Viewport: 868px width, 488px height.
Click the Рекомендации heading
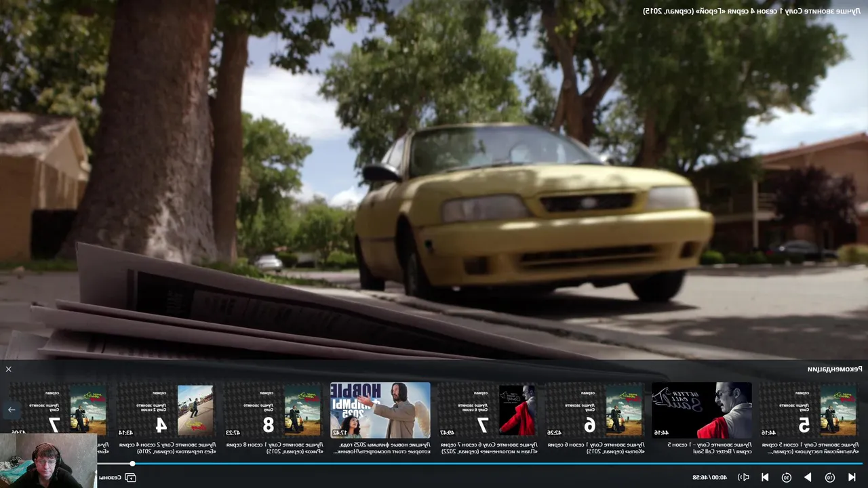835,369
